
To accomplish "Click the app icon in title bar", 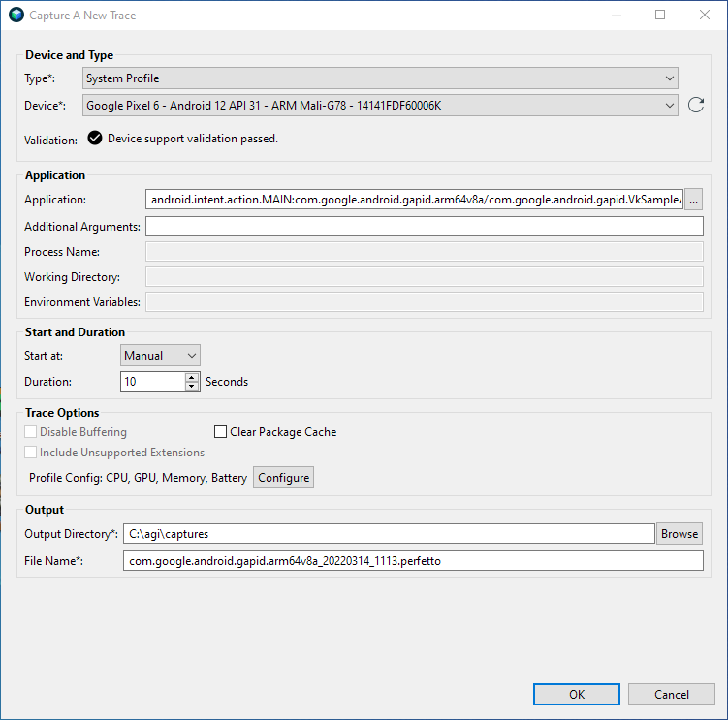I will point(16,16).
